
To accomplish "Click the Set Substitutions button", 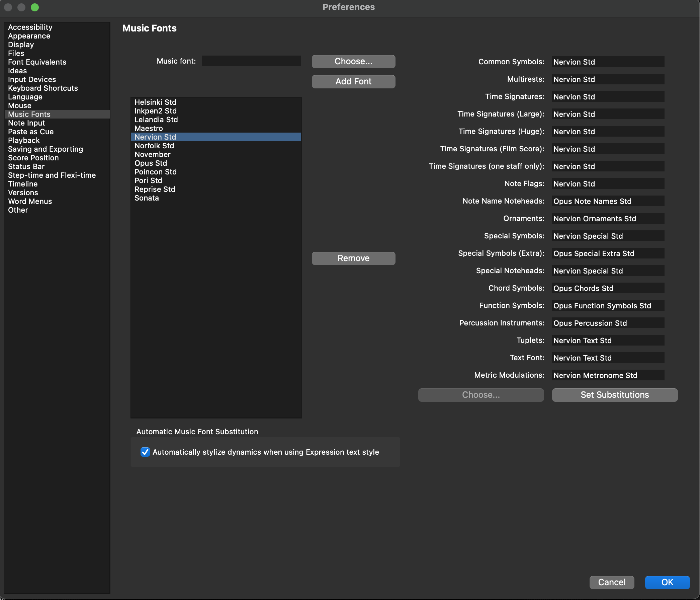I will pos(615,395).
